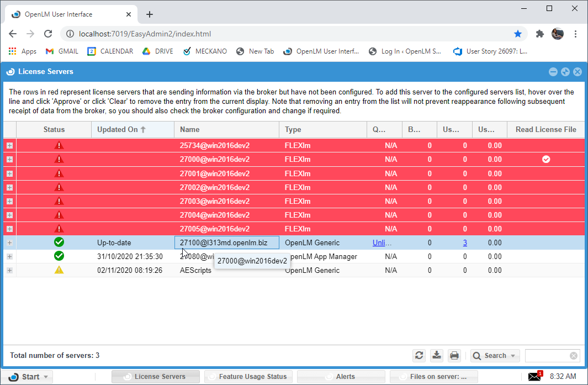Viewport: 588px width, 385px height.
Task: Click green check status of 27100@l313md.openlm.biz
Action: [59, 242]
